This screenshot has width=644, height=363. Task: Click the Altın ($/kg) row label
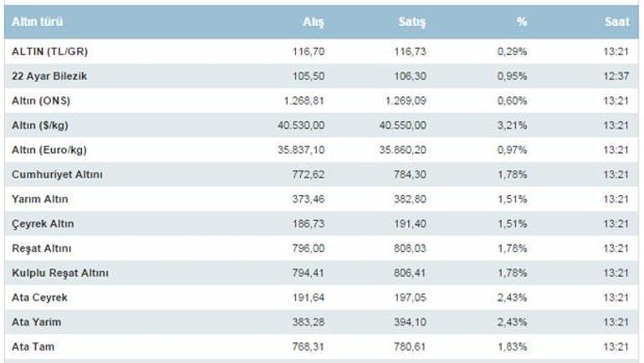[42, 125]
